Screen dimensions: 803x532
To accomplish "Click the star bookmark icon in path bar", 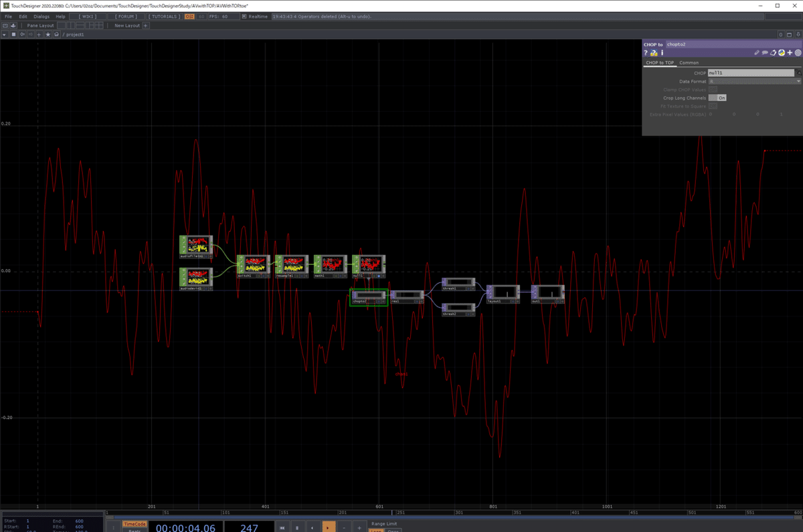I will tap(48, 34).
